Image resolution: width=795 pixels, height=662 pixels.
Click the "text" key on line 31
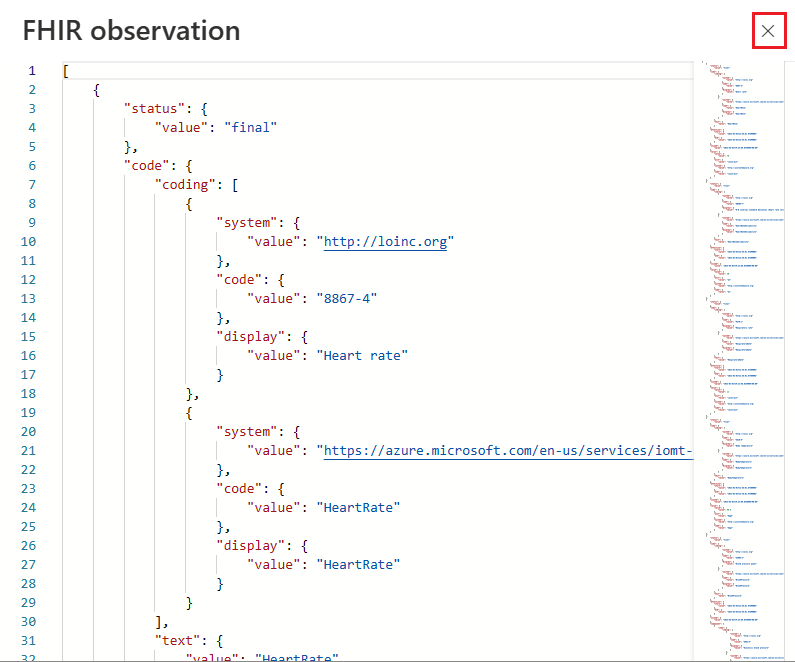tap(177, 641)
